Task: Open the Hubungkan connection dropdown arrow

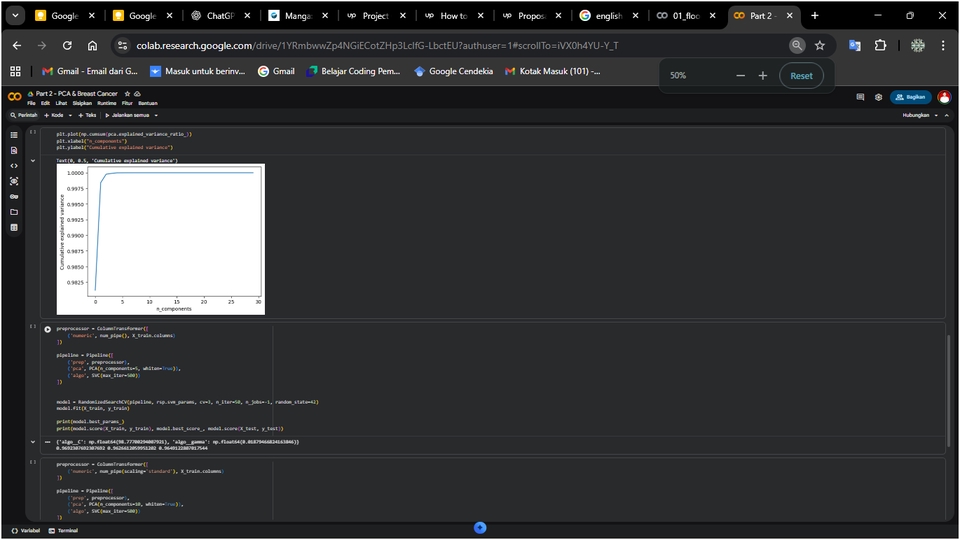Action: (x=935, y=115)
